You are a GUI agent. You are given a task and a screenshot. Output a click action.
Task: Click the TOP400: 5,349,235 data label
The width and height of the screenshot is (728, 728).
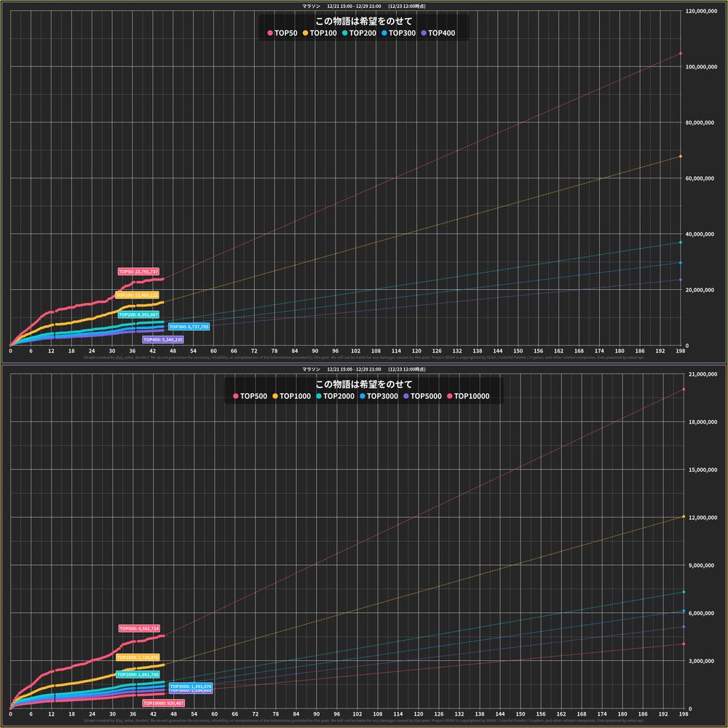pos(163,339)
